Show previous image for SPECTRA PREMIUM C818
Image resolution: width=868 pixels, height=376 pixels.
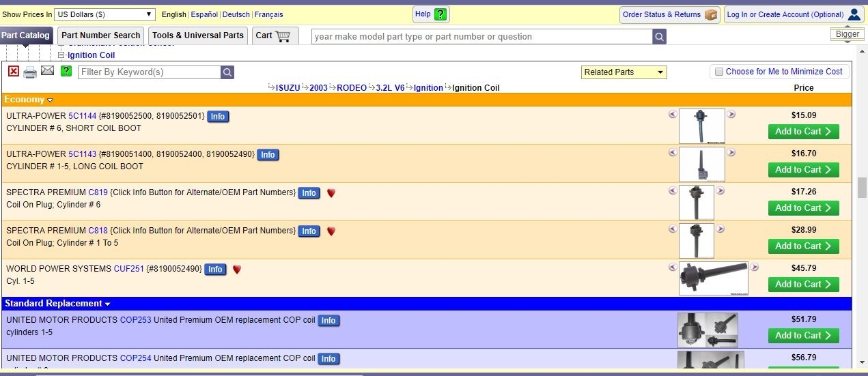(673, 229)
